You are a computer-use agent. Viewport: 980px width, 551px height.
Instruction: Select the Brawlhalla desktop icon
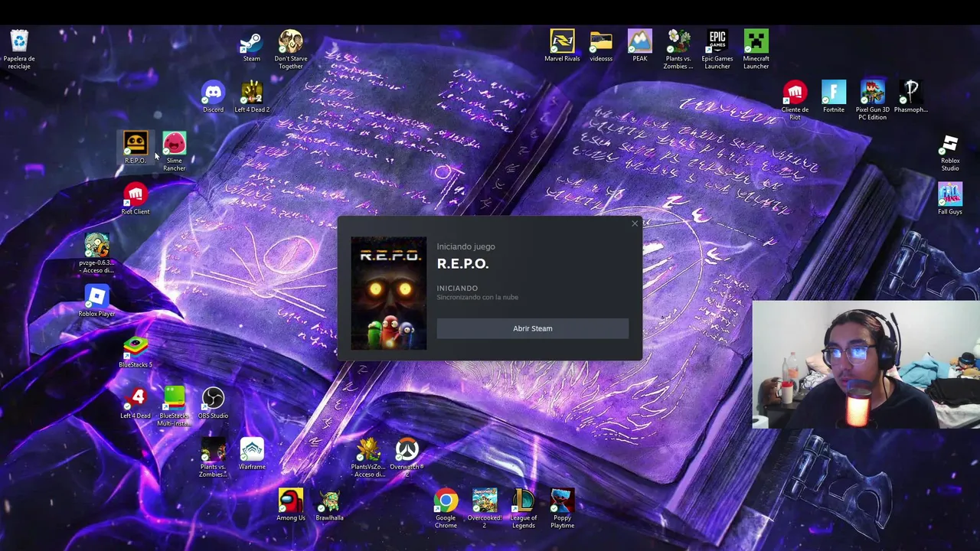click(x=329, y=505)
